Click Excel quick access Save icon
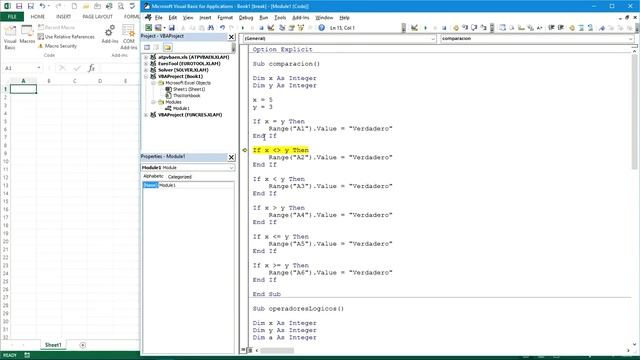 (19, 6)
